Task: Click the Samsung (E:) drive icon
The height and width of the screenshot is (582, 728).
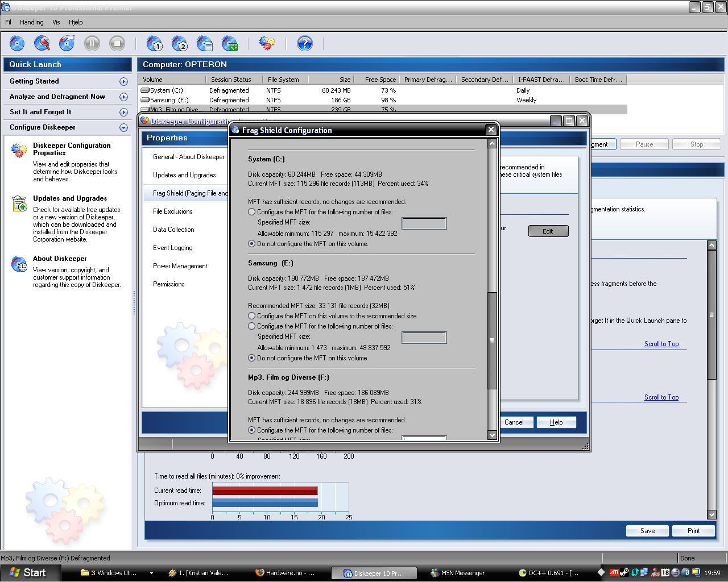Action: (x=145, y=100)
